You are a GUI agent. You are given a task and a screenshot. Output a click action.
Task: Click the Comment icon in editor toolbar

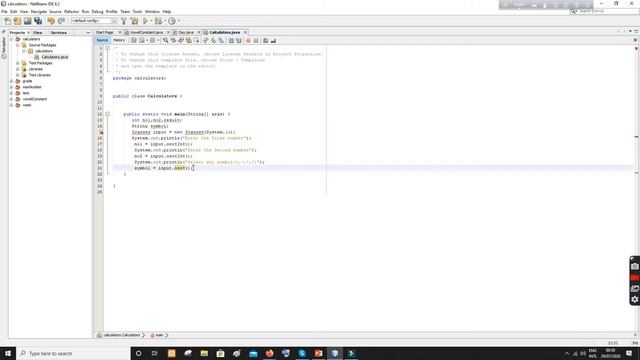click(x=266, y=40)
